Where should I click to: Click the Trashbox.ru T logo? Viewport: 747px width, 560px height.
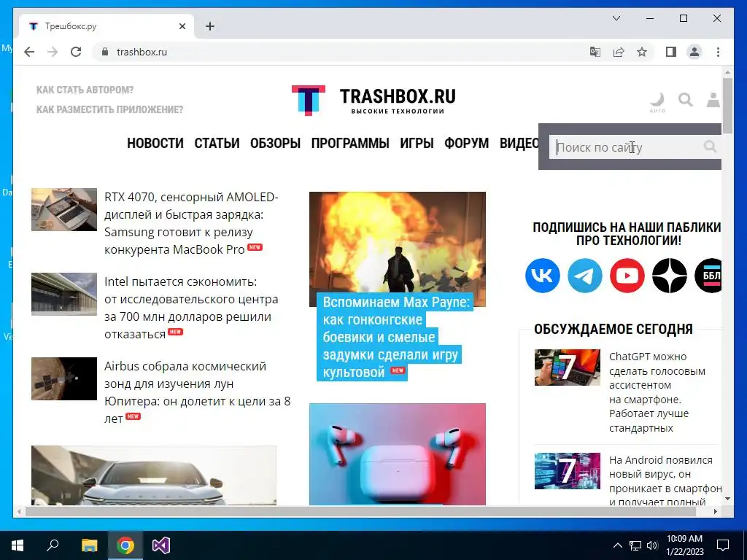pyautogui.click(x=309, y=100)
